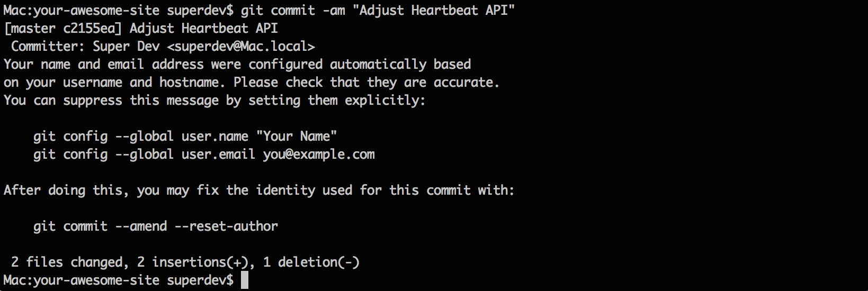Click the word "automatically" in the output
Screen dimensions: 868x291
click(378, 65)
